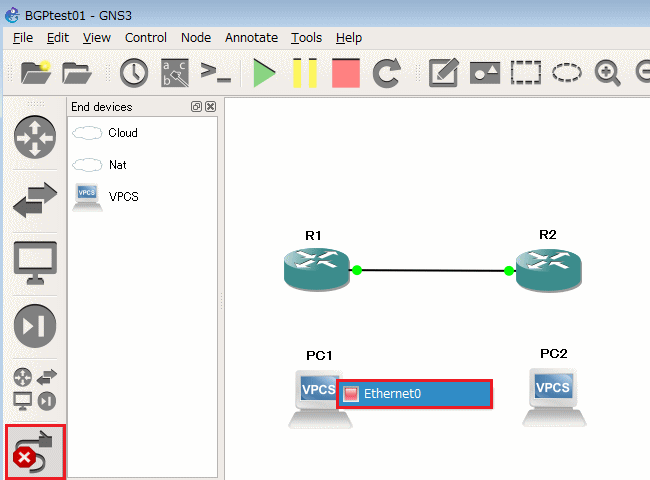Suspend all nodes with yellow pause button

click(x=305, y=73)
